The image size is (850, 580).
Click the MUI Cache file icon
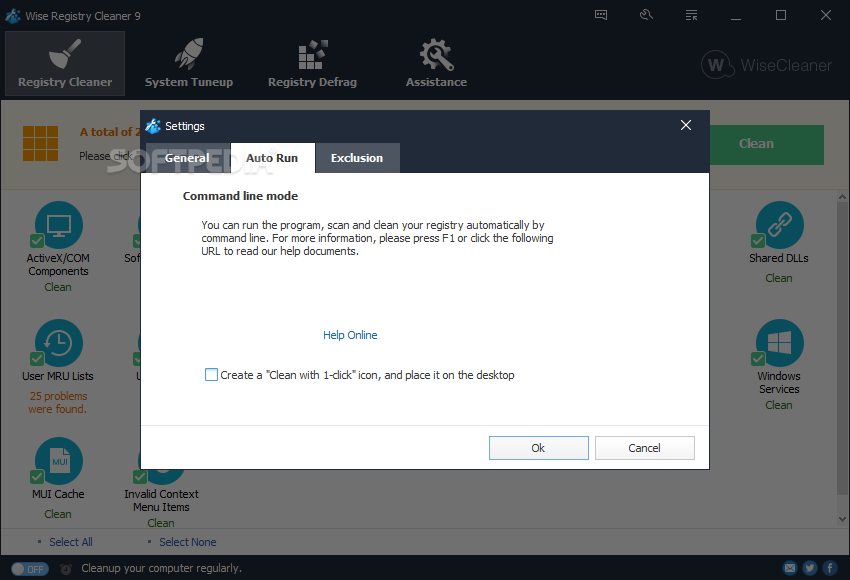(59, 461)
